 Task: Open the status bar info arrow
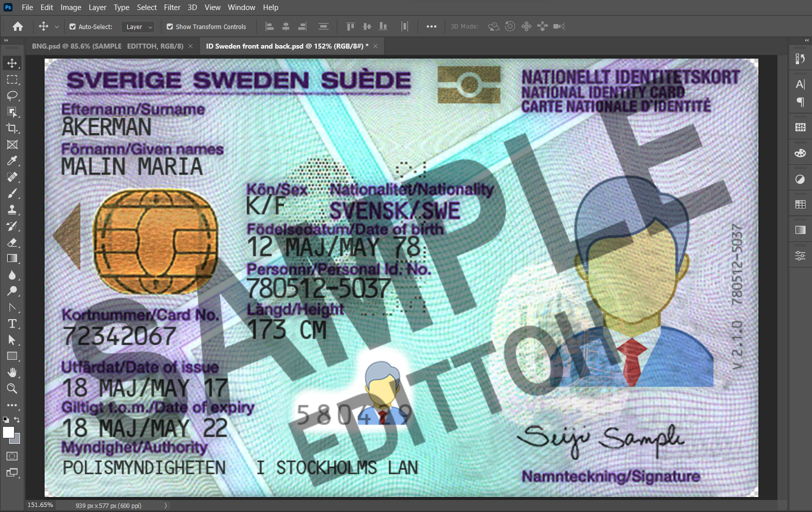click(165, 505)
